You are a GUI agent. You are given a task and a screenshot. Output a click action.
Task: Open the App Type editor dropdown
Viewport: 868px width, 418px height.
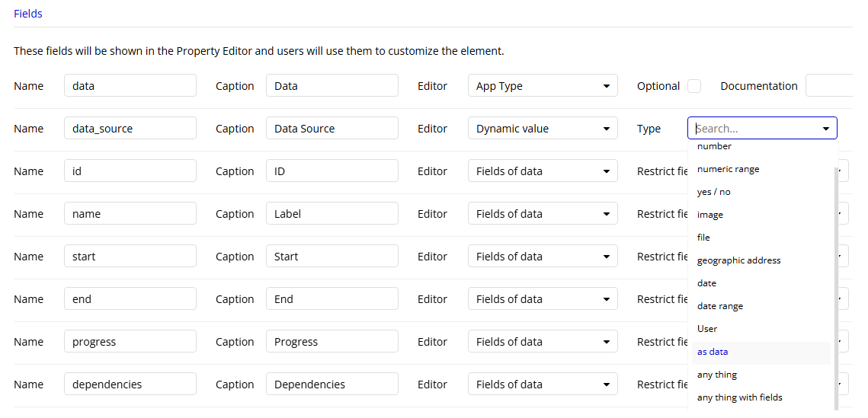543,86
